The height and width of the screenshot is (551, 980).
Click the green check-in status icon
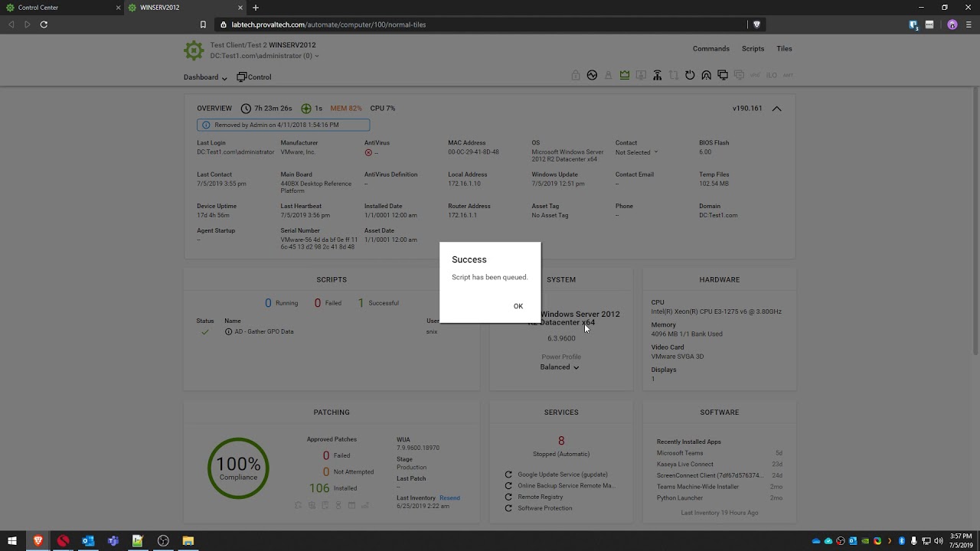click(x=306, y=109)
